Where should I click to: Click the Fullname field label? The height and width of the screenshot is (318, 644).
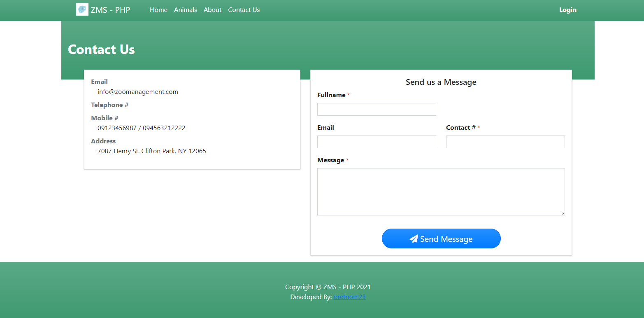click(331, 95)
